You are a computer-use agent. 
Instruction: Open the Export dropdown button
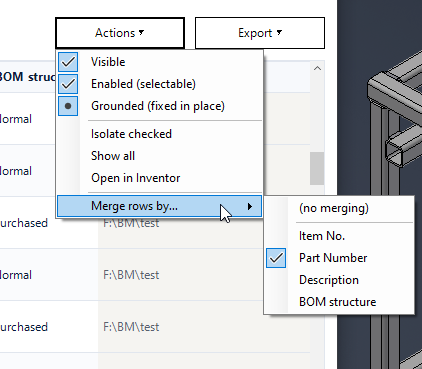(260, 33)
